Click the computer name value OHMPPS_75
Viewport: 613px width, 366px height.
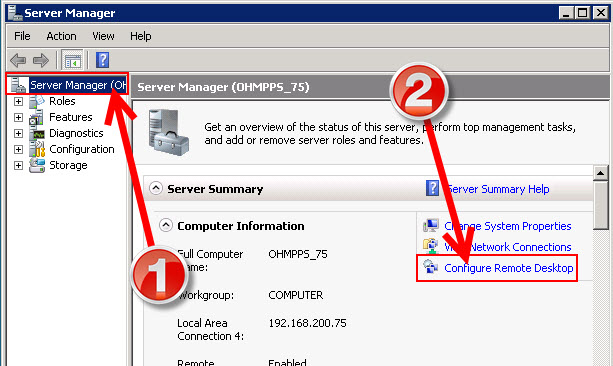298,254
